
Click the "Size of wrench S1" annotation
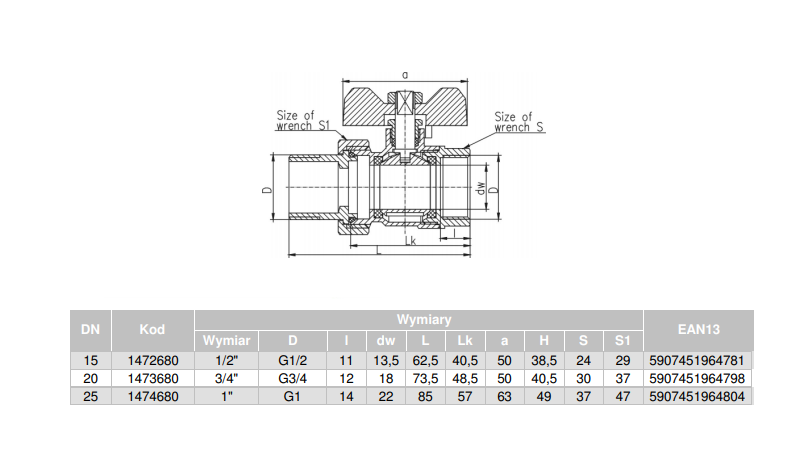[x=302, y=121]
